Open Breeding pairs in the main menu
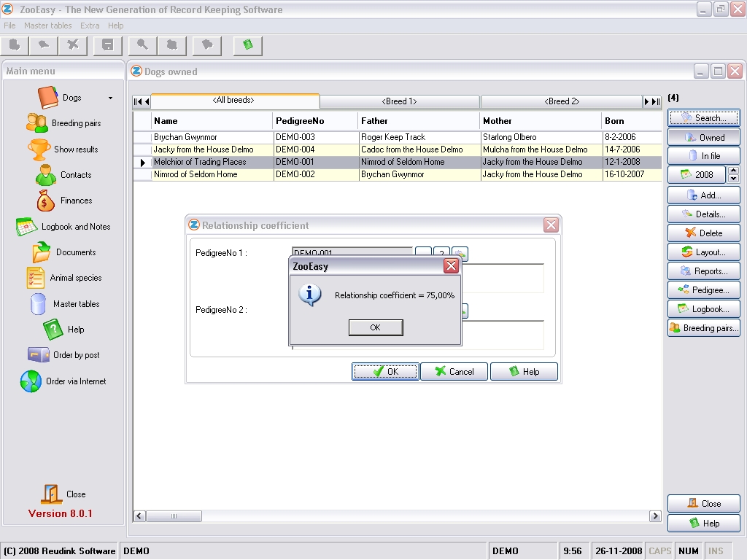This screenshot has width=747, height=560. [64, 123]
